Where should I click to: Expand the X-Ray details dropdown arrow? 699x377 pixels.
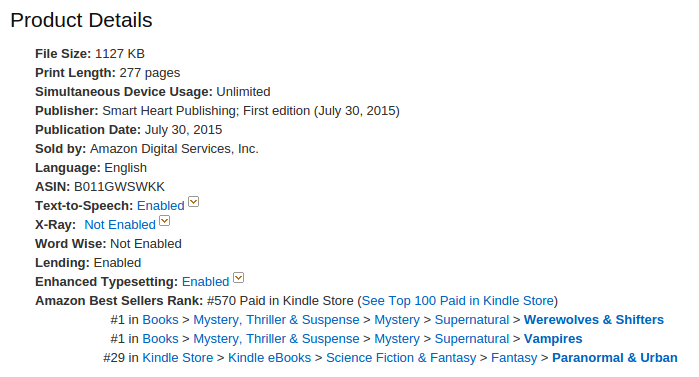pyautogui.click(x=164, y=221)
